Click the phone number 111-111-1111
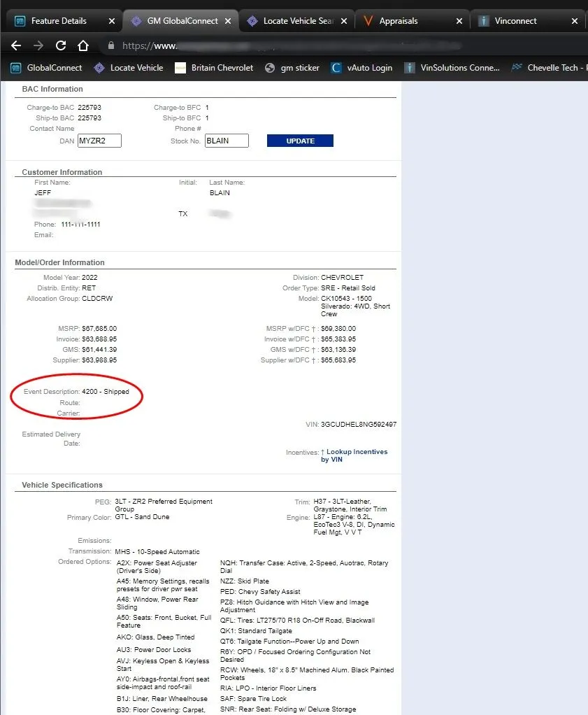 (x=80, y=225)
